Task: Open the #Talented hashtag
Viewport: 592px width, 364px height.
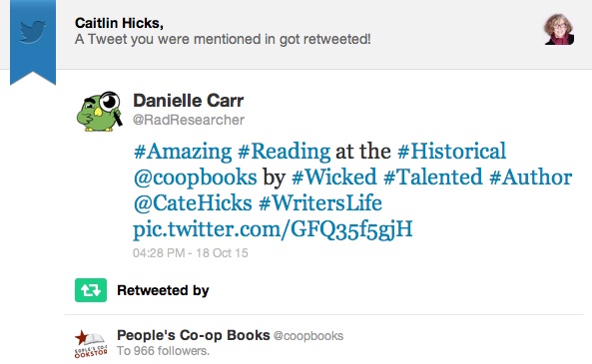Action: [x=433, y=177]
